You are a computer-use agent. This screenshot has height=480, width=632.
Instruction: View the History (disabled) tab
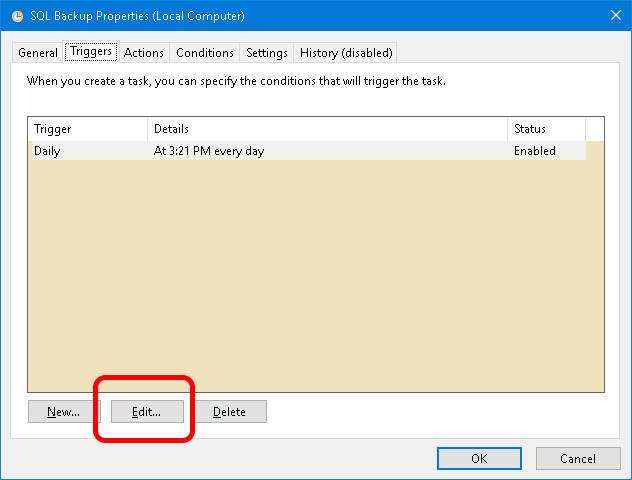(x=346, y=53)
